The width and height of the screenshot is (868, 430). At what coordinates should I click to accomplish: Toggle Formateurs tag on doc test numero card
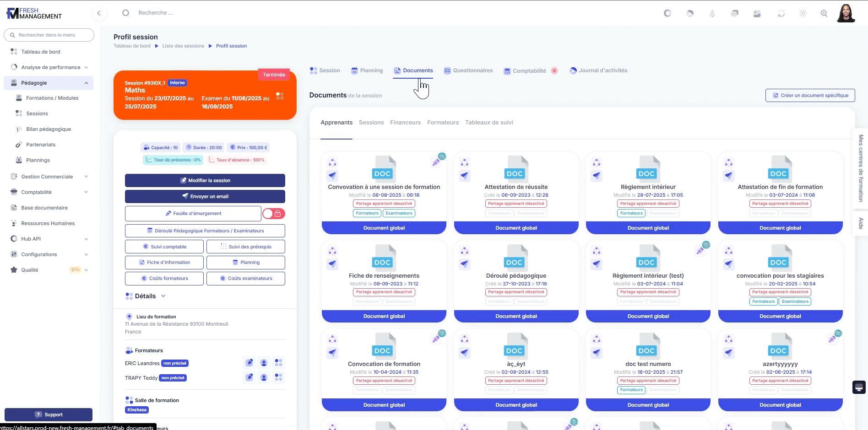[631, 390]
